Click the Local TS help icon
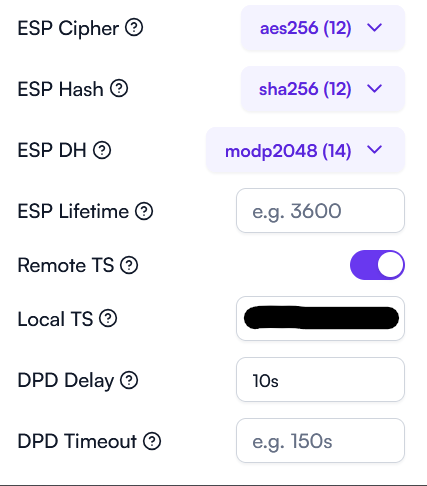Screen dimensions: 427x486 tap(108, 318)
